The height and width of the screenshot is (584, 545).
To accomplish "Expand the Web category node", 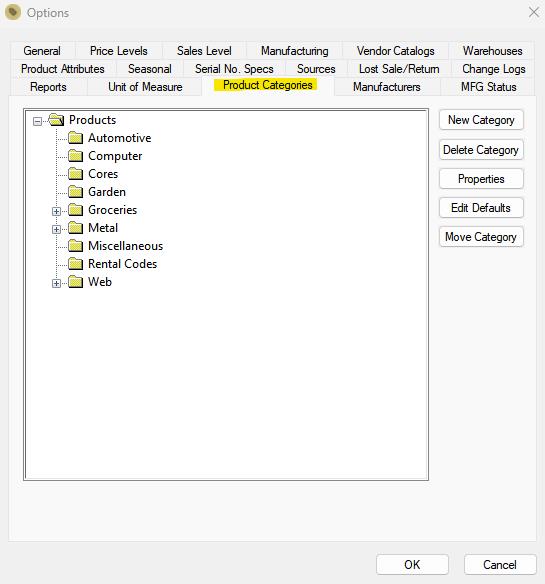I will [x=56, y=283].
